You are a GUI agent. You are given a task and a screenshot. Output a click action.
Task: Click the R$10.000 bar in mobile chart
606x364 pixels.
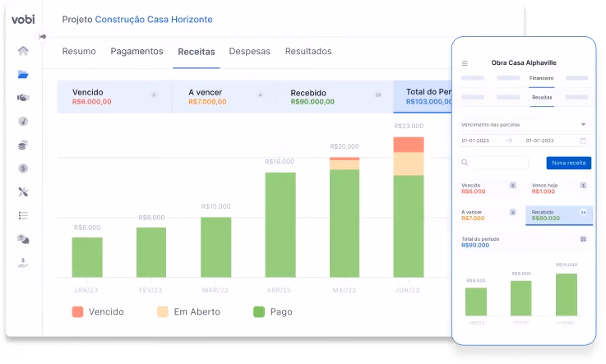567,295
